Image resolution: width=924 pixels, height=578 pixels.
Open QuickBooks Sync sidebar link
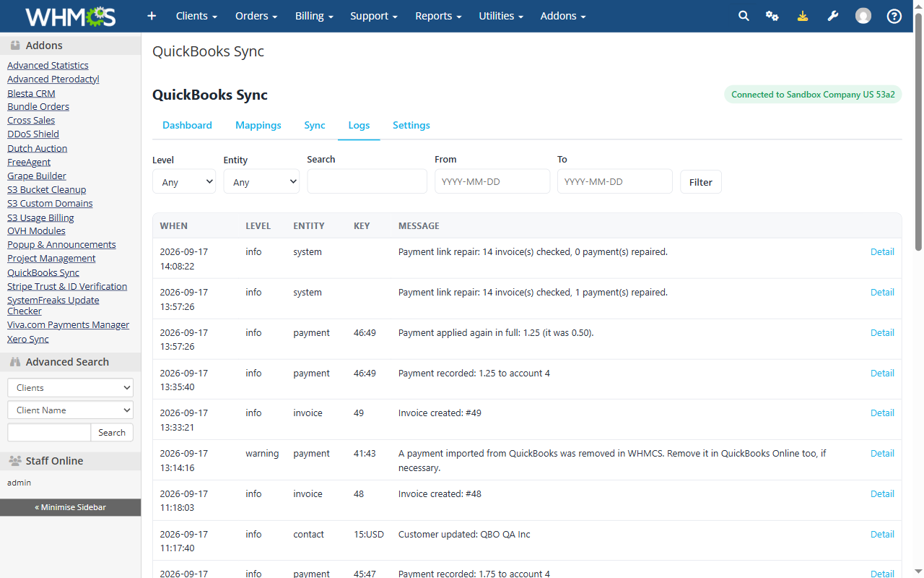43,272
